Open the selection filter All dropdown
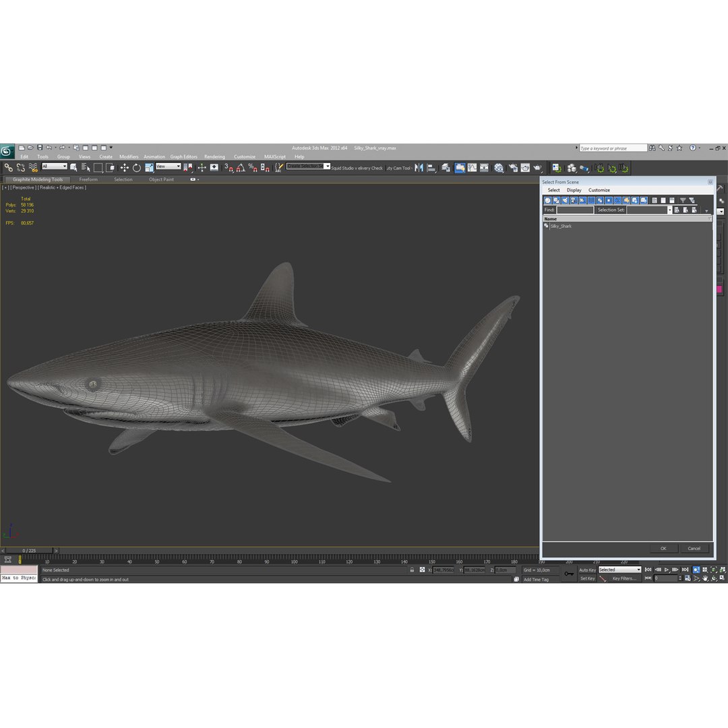The image size is (728, 728). 55,166
